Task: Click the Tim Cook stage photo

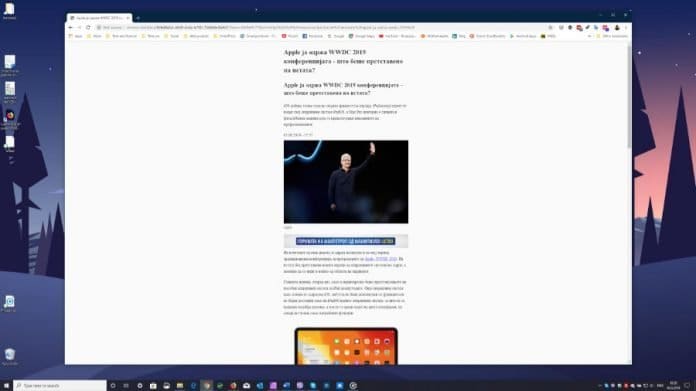Action: coord(346,182)
